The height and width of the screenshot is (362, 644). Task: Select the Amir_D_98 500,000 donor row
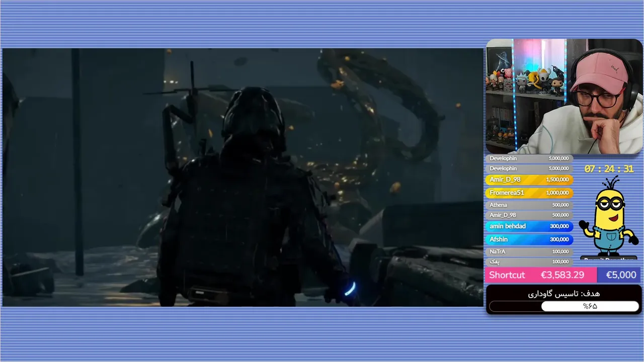(x=529, y=215)
